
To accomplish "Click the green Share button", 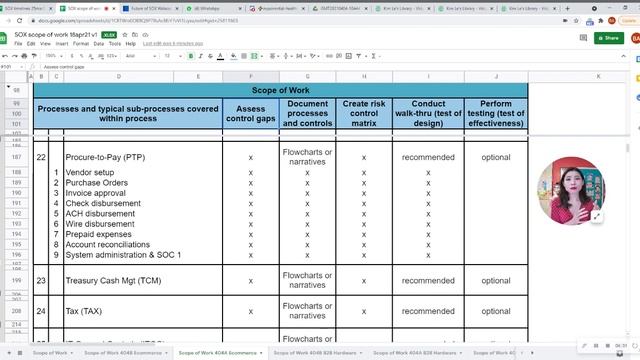I will coord(609,38).
